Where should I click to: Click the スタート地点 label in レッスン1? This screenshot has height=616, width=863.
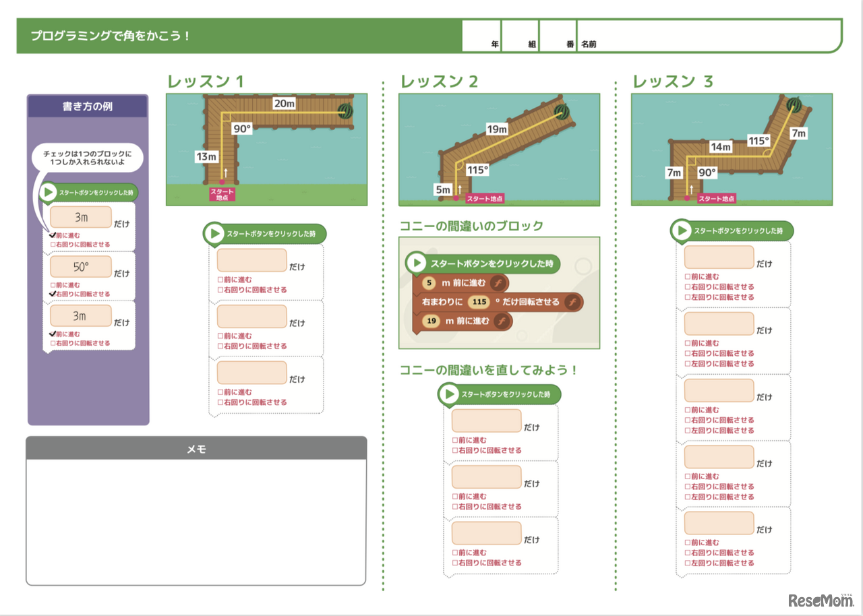222,193
